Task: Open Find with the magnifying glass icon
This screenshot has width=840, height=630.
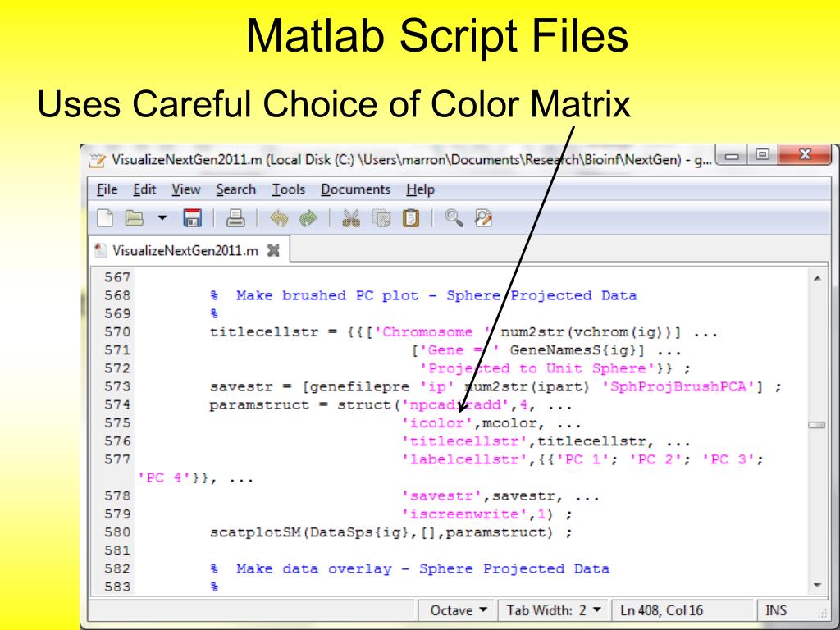Action: point(454,218)
